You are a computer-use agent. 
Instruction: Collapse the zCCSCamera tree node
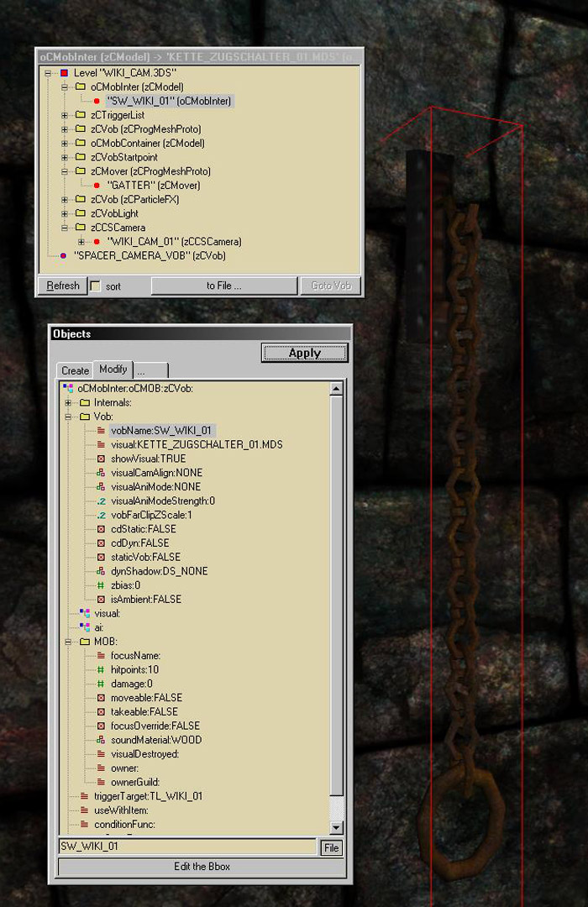point(65,228)
